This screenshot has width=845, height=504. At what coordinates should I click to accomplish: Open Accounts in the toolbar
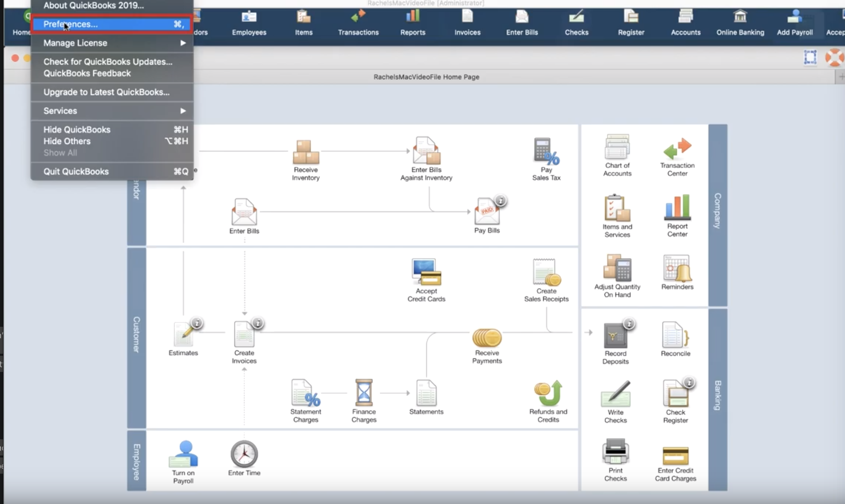click(x=685, y=23)
